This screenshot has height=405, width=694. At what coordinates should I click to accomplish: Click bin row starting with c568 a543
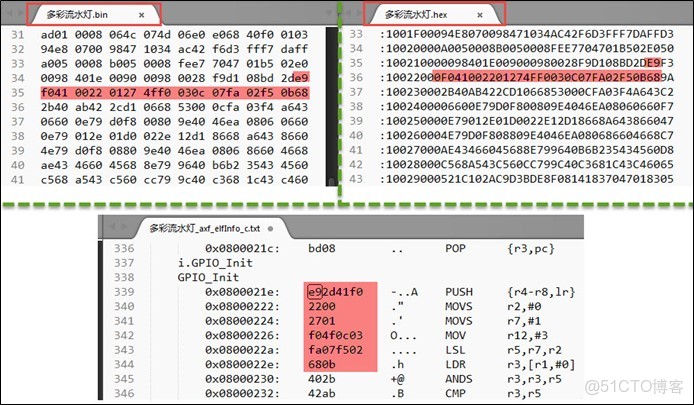tap(174, 180)
